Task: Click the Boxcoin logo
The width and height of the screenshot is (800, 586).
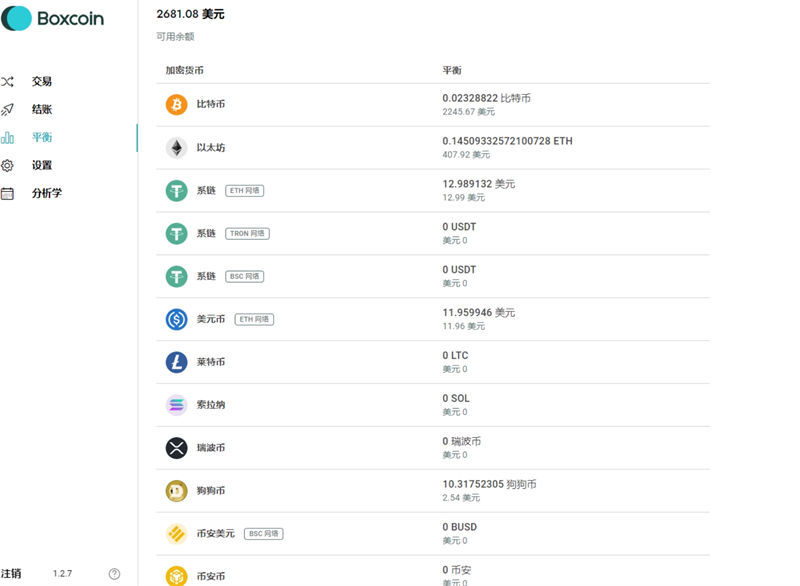Action: (x=52, y=18)
